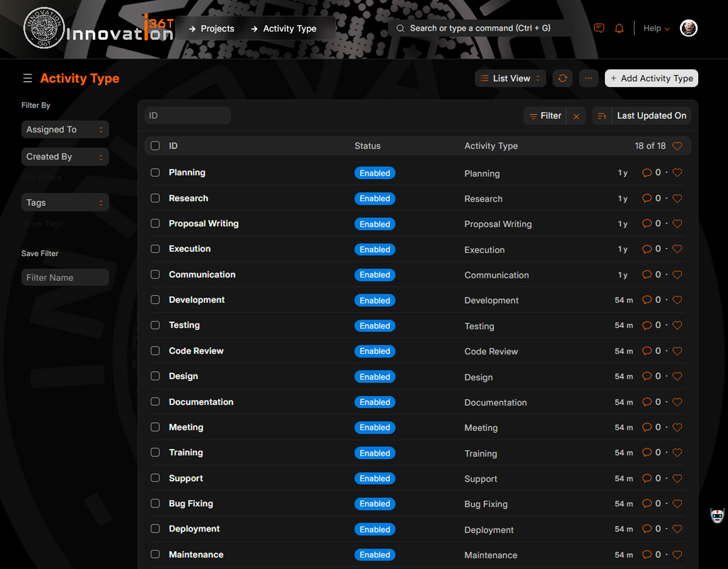Check the Research row checkbox
728x569 pixels.
tap(155, 198)
